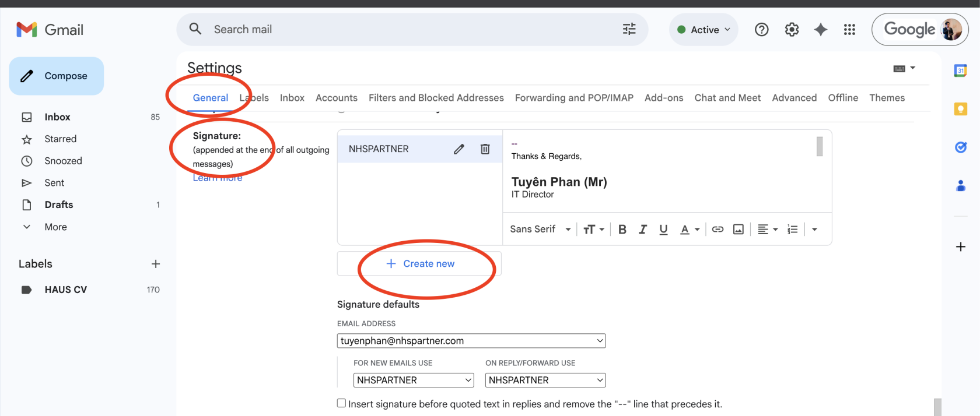Click the underline formatting button

[x=663, y=230]
